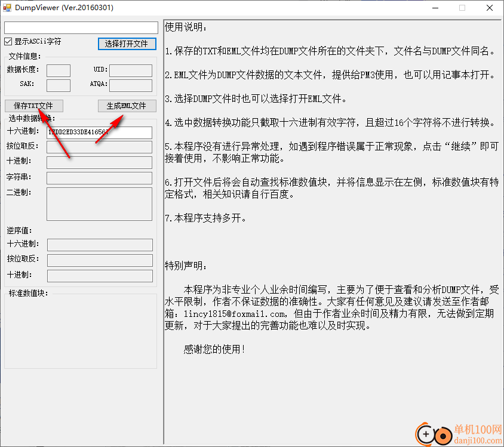Click the ATQA field

[x=131, y=85]
